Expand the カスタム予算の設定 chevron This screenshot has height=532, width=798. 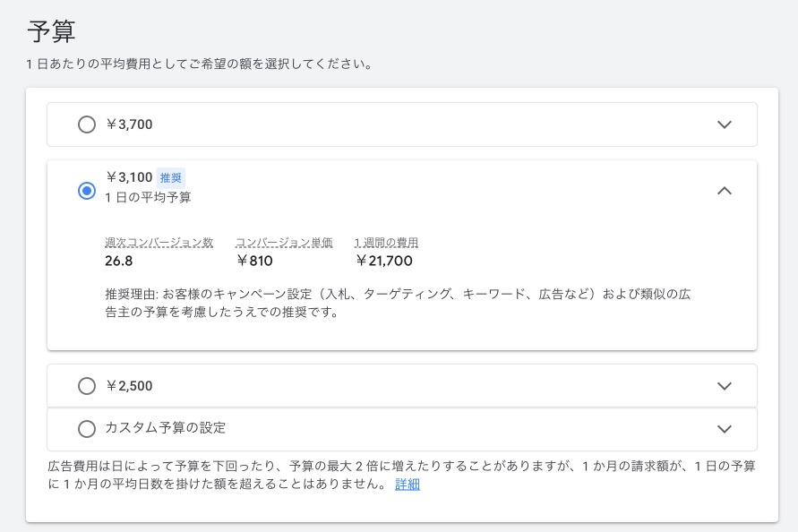point(725,429)
